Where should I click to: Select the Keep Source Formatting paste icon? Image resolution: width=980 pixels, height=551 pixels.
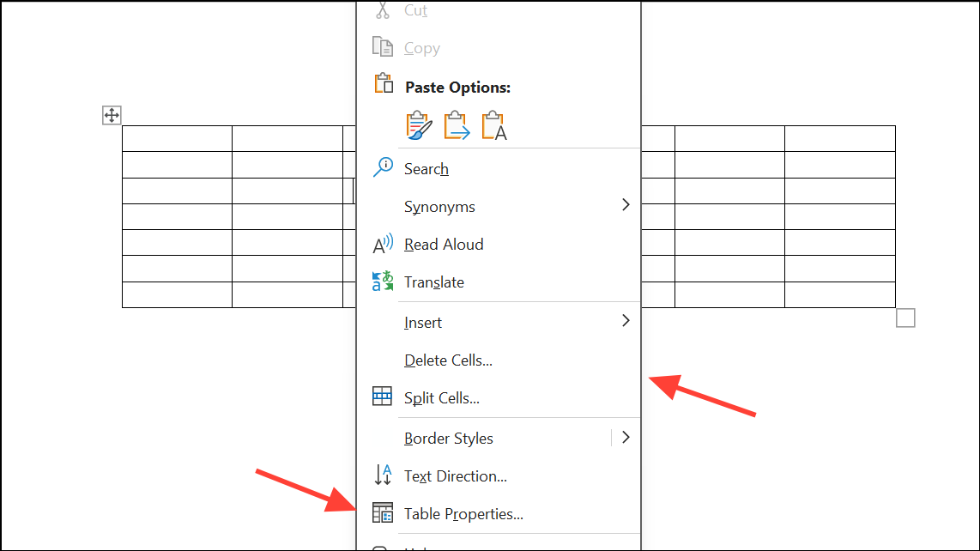pyautogui.click(x=418, y=124)
